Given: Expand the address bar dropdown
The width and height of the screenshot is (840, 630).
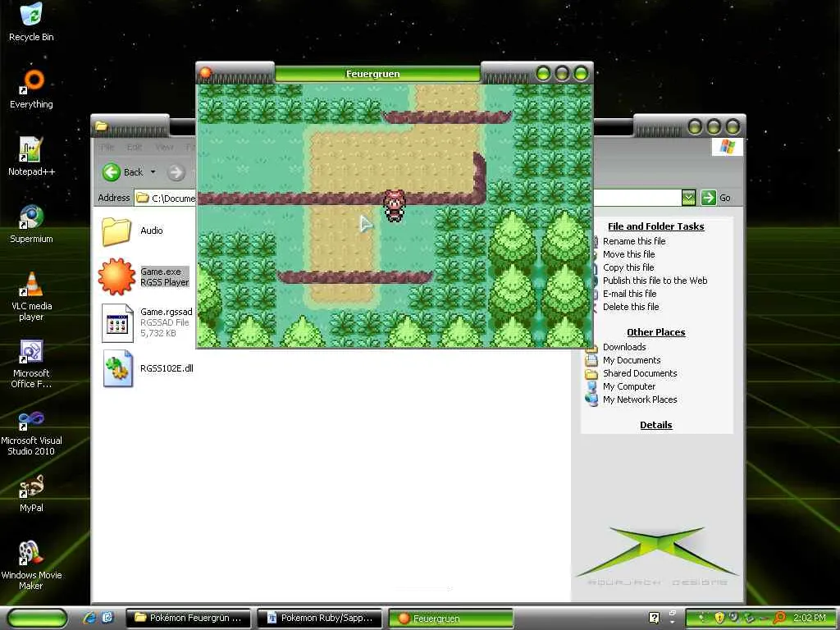Looking at the screenshot, I should pos(688,198).
